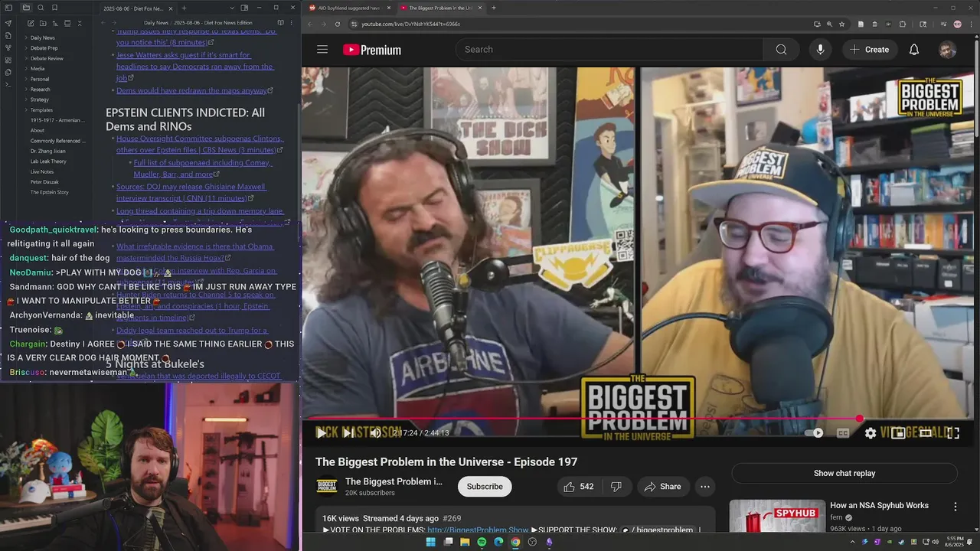Viewport: 980px width, 551px height.
Task: Click Chrome address bar URL
Action: [x=411, y=24]
